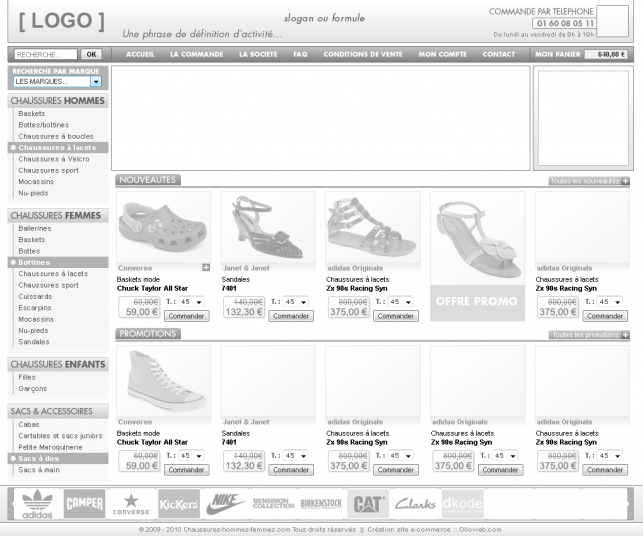
Task: Go to MON COMPTE in navigation bar
Action: (x=442, y=54)
